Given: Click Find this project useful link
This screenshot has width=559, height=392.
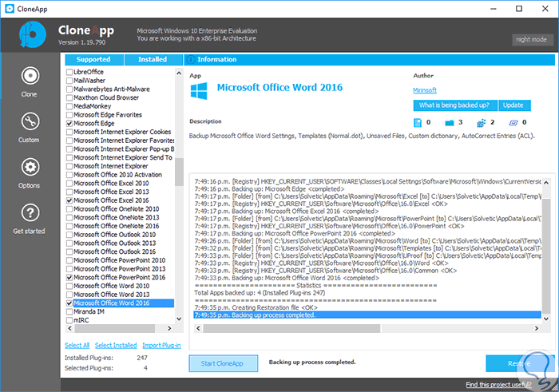Looking at the screenshot, I should tap(498, 385).
